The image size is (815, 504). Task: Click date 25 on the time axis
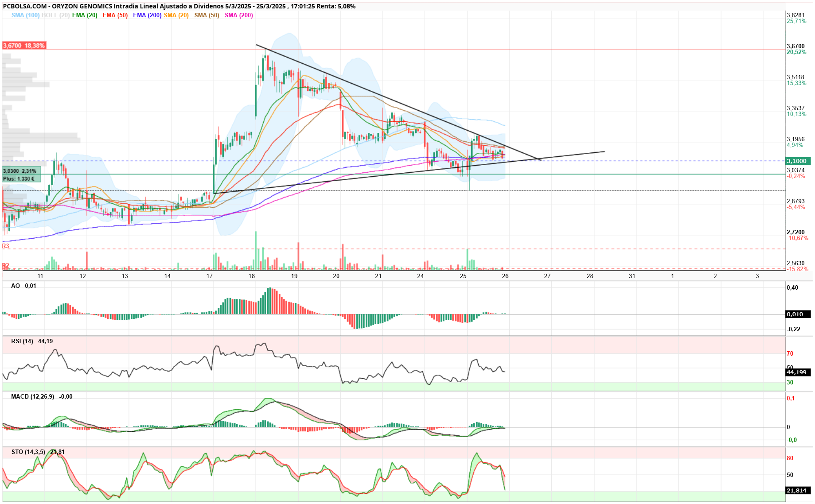pos(463,276)
